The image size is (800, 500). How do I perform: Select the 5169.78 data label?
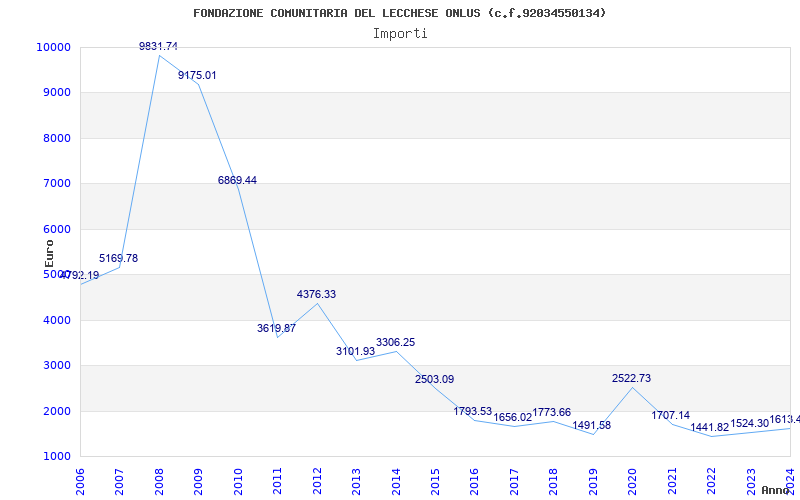pos(118,259)
